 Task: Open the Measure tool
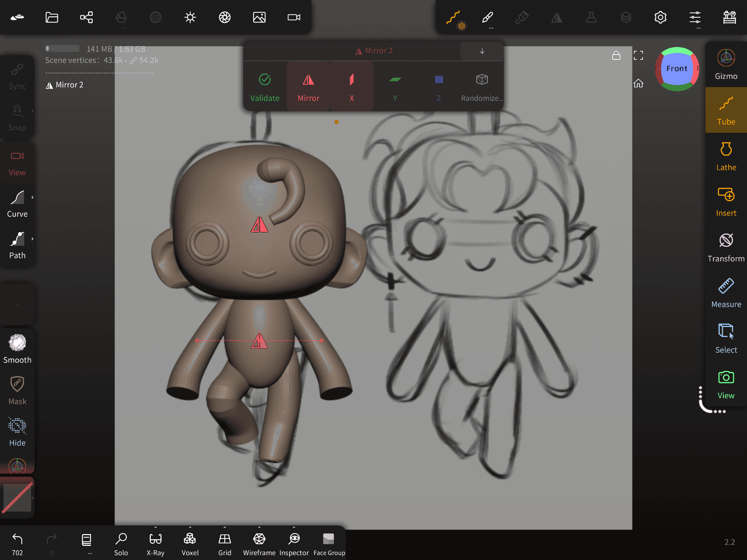click(726, 293)
